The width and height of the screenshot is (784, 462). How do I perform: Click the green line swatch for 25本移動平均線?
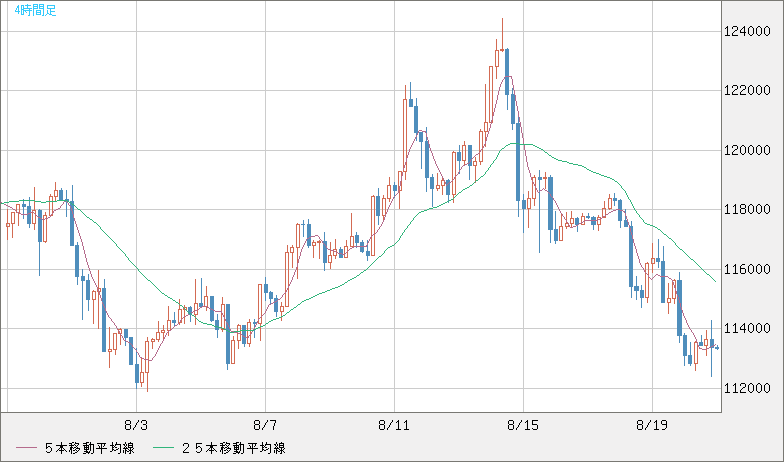click(164, 448)
